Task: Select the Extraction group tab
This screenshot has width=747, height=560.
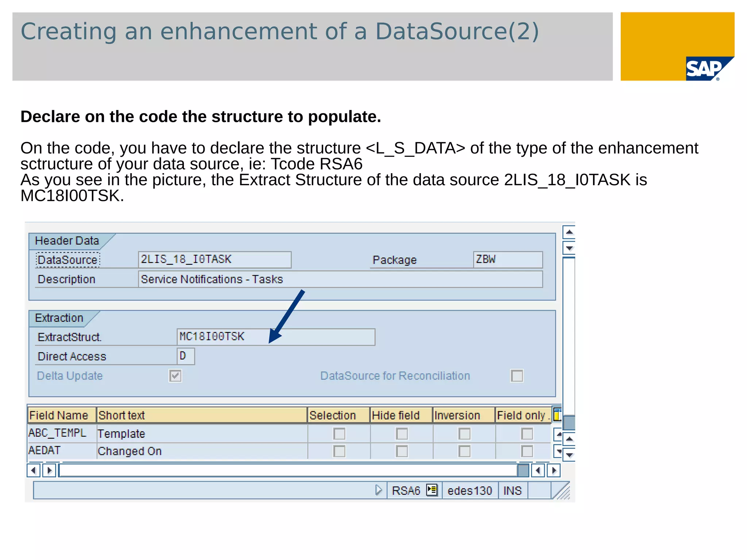Action: [x=59, y=318]
